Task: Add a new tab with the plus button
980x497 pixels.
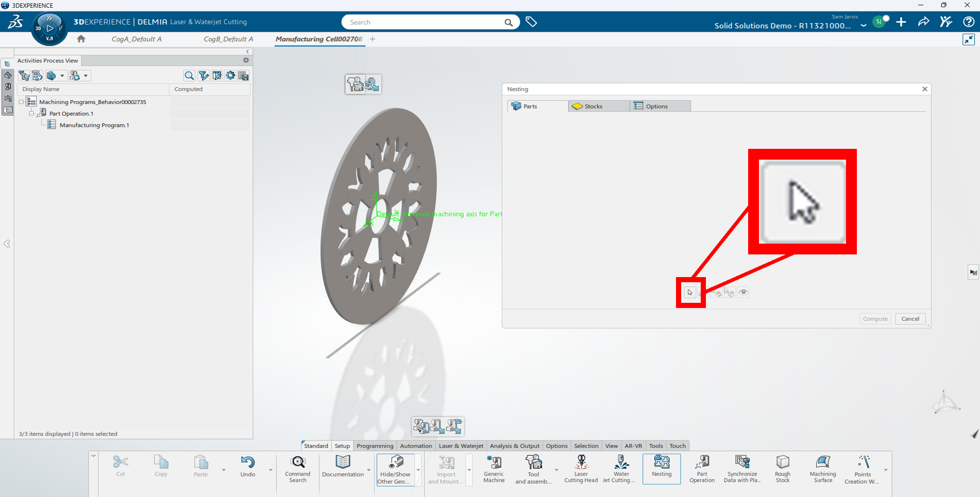Action: click(373, 39)
